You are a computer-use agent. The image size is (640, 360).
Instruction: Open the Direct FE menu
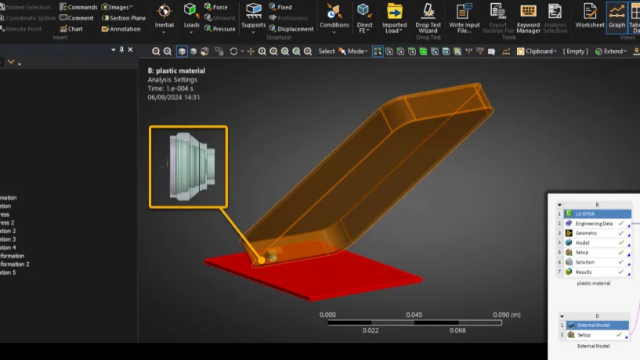tap(364, 18)
